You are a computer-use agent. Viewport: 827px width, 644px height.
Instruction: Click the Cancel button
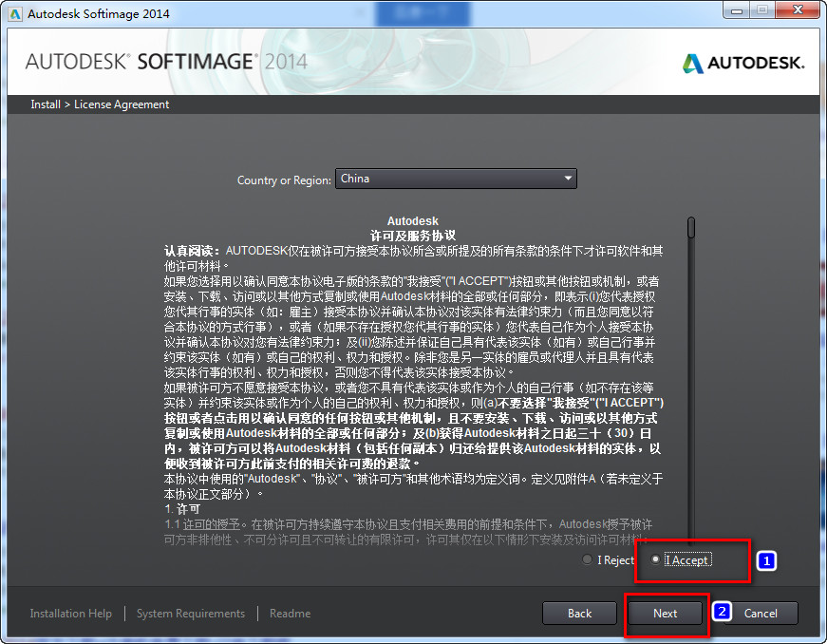point(760,614)
